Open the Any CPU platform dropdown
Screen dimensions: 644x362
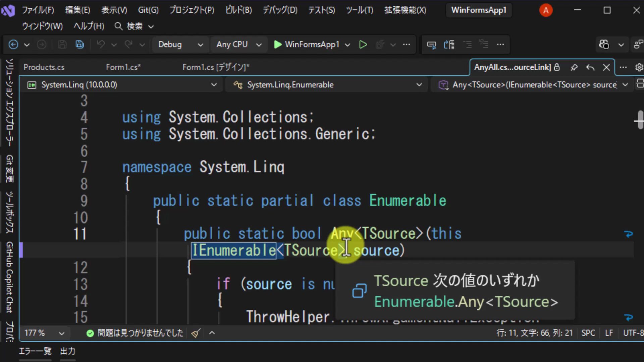(x=238, y=44)
